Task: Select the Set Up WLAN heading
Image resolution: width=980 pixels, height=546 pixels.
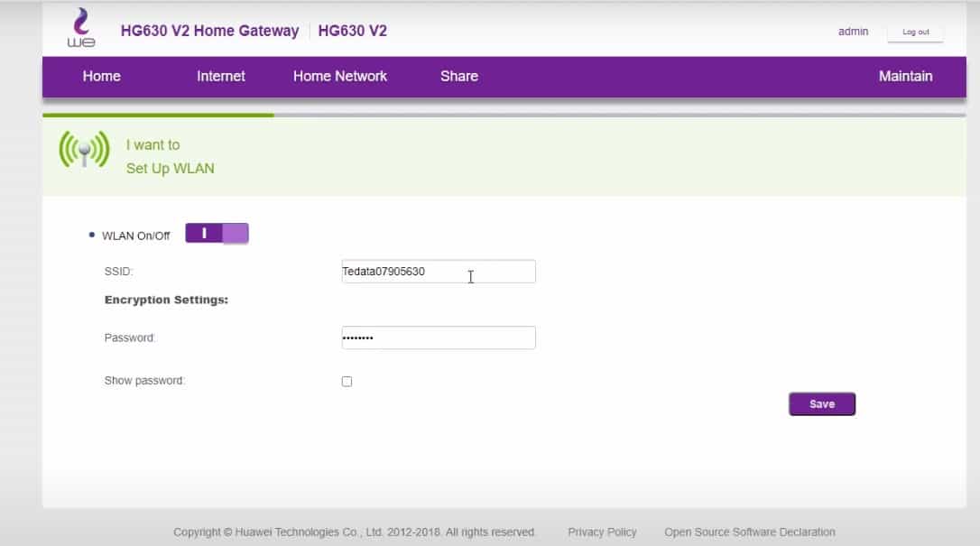Action: tap(171, 169)
